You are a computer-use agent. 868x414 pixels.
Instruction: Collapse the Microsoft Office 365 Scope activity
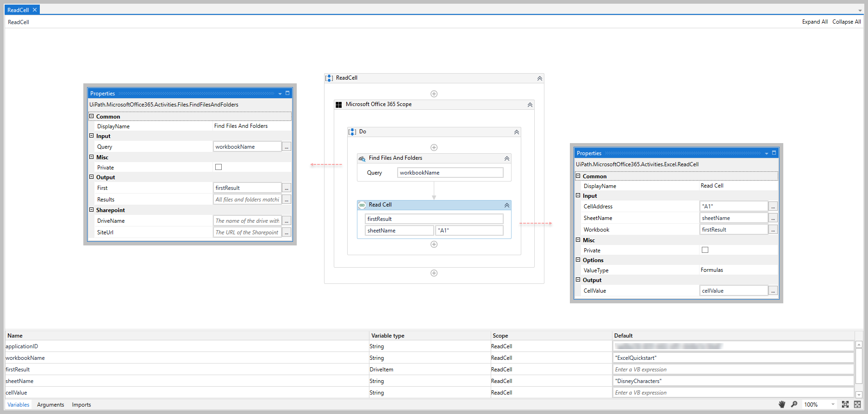click(530, 105)
